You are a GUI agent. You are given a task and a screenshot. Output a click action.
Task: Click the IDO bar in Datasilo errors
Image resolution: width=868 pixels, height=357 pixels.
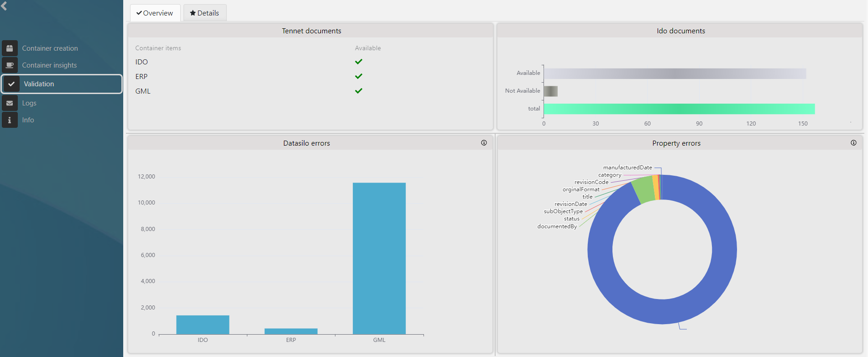(203, 325)
